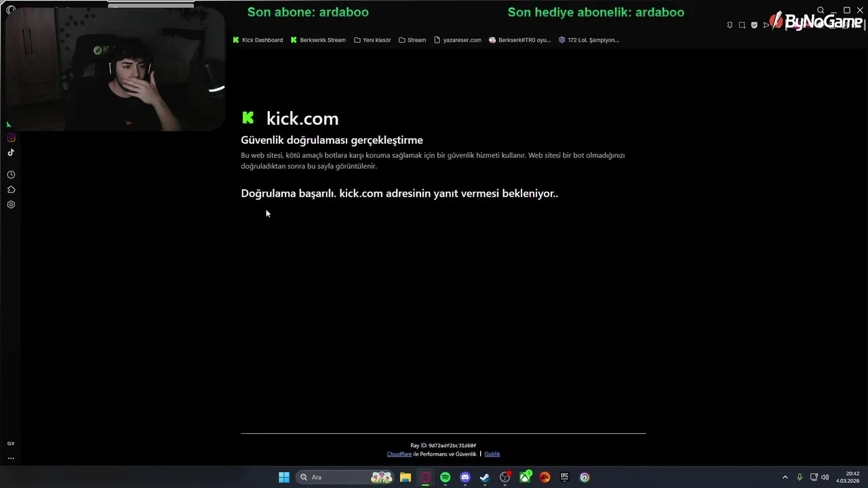Click the volume speaker tray icon
The width and height of the screenshot is (868, 488).
point(825,477)
